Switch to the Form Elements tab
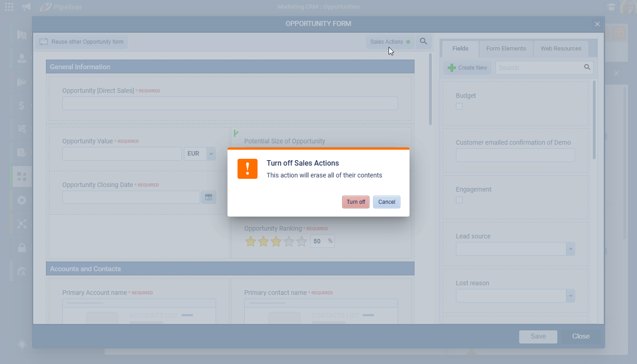 (x=506, y=49)
